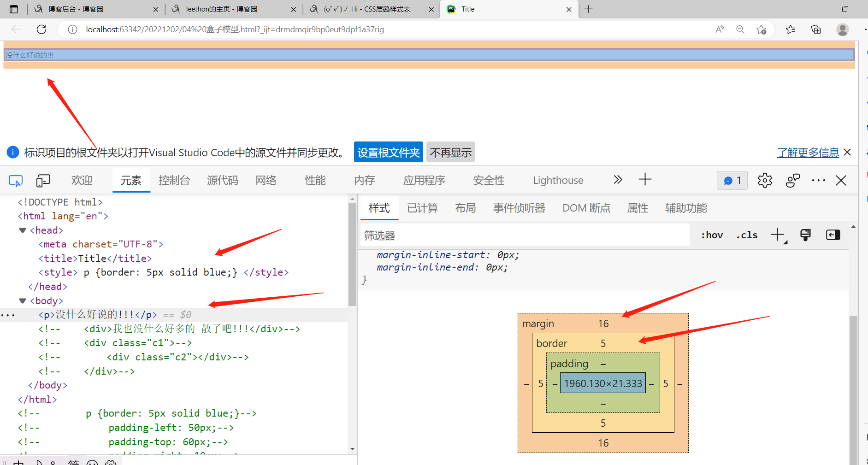Open 了解更多信息 link

[808, 153]
